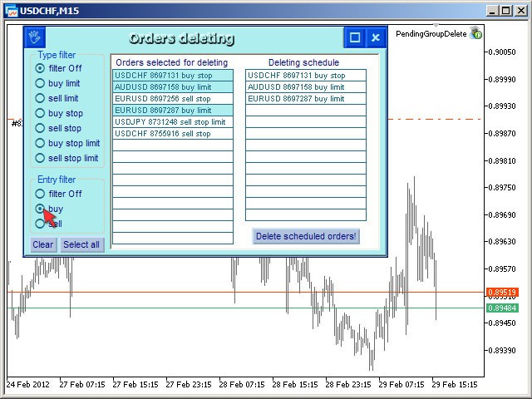Select order 'EURUSD 8697256 sell stop'
The height and width of the screenshot is (399, 532).
(x=173, y=99)
